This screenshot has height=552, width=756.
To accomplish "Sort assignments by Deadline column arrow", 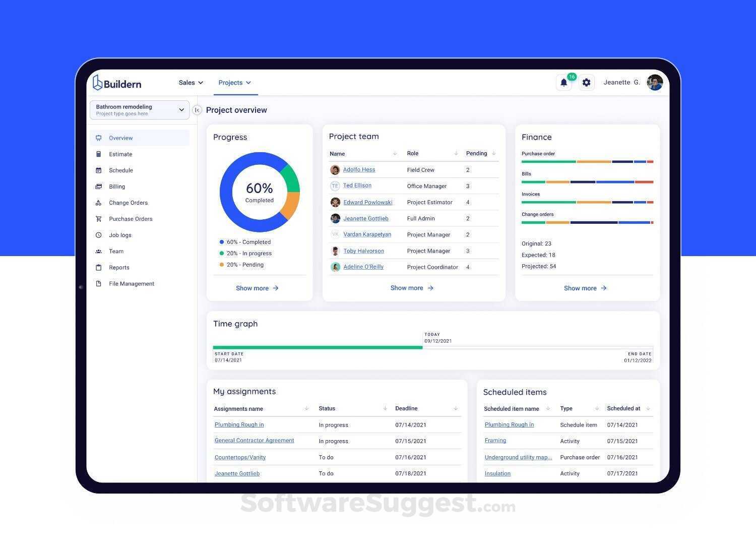I will click(456, 408).
